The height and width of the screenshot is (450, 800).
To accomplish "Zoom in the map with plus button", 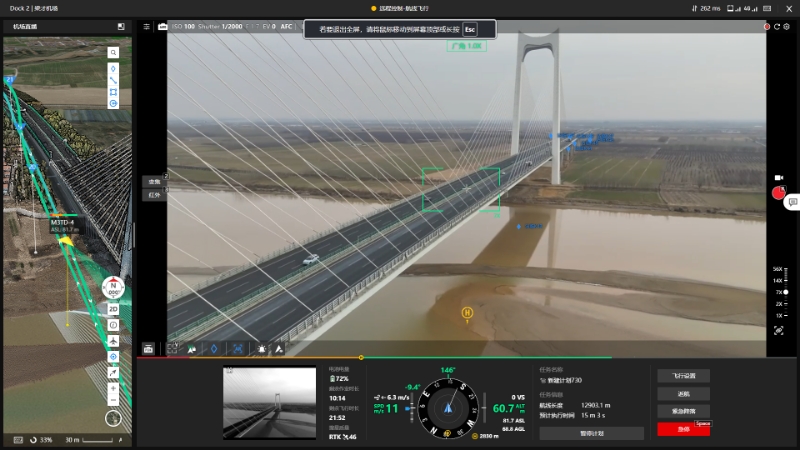I will point(114,387).
